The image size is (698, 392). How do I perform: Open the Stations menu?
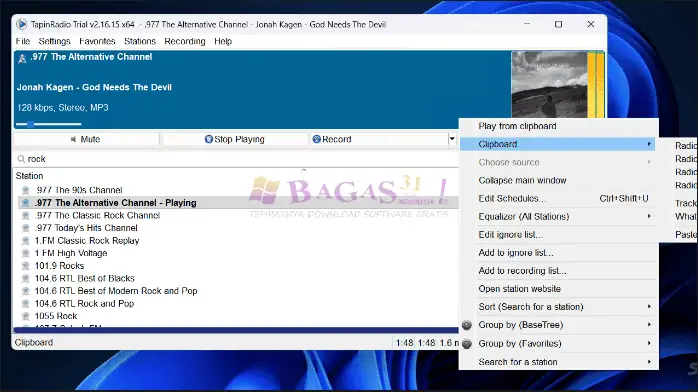(x=140, y=41)
